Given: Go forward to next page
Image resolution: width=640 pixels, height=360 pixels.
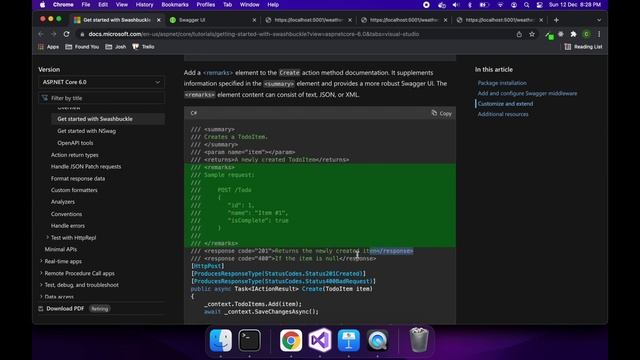Looking at the screenshot, I should (x=53, y=34).
